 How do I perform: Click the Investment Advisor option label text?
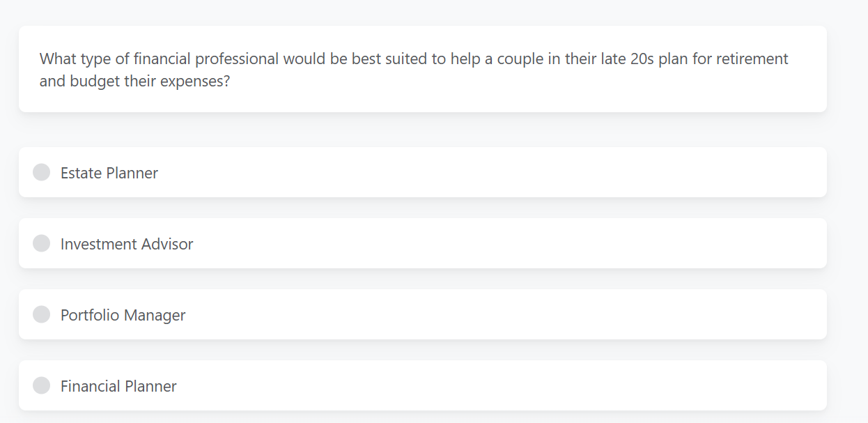click(126, 243)
